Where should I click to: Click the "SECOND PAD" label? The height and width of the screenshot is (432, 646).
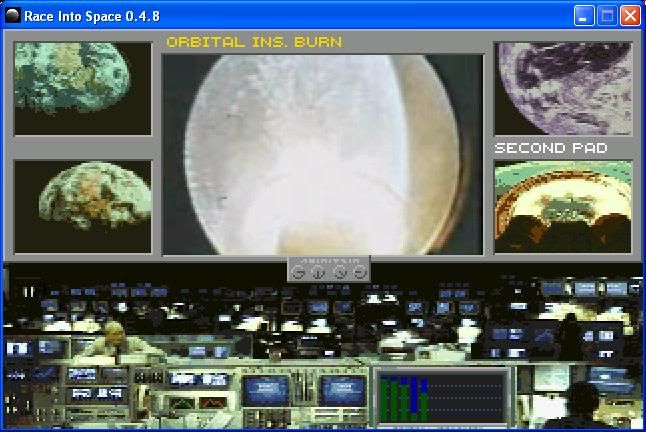click(x=551, y=148)
